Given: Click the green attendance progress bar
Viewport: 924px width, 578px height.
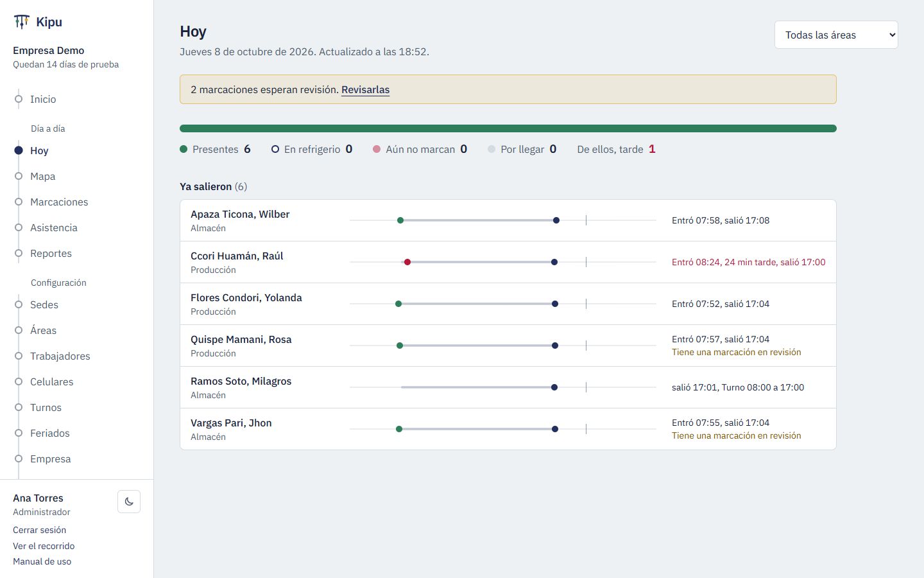Looking at the screenshot, I should 508,128.
